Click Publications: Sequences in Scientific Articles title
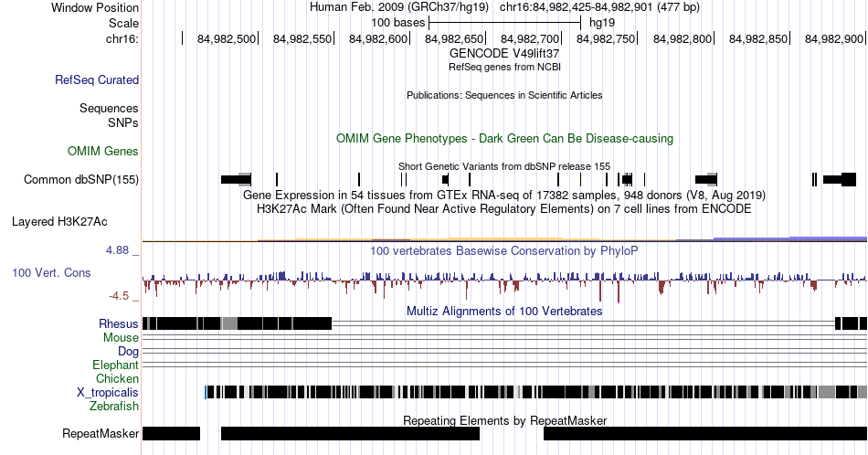The image size is (868, 455). 504,95
